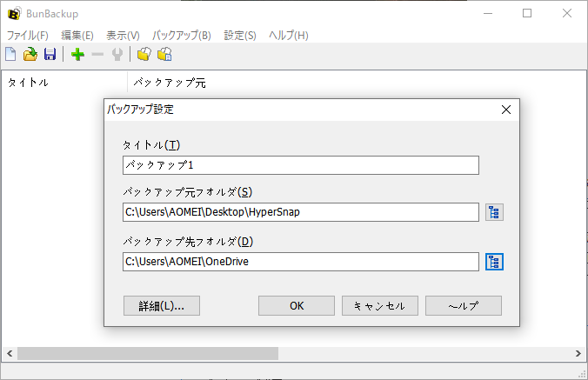Click the open file toolbar icon
Screen dimensions: 588x380
coord(30,55)
